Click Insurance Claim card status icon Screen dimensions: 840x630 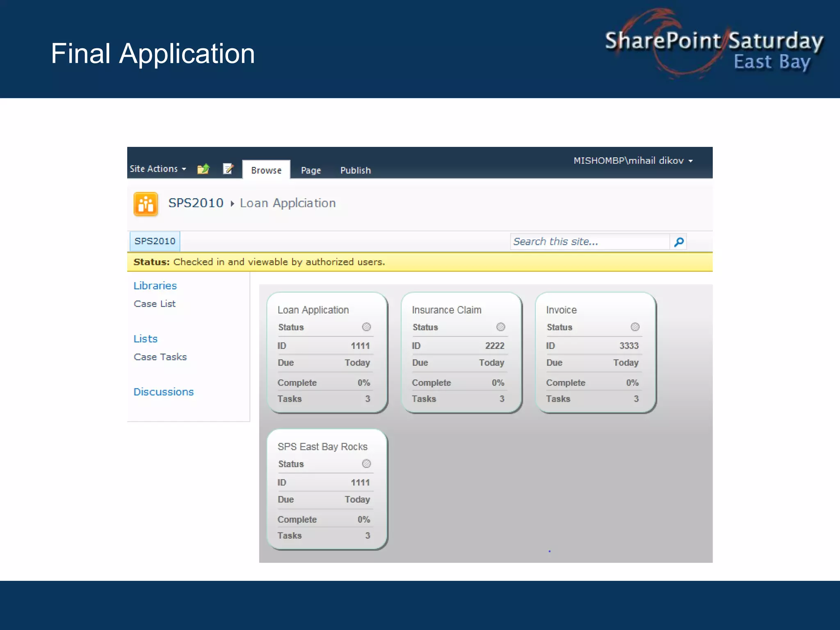click(500, 327)
